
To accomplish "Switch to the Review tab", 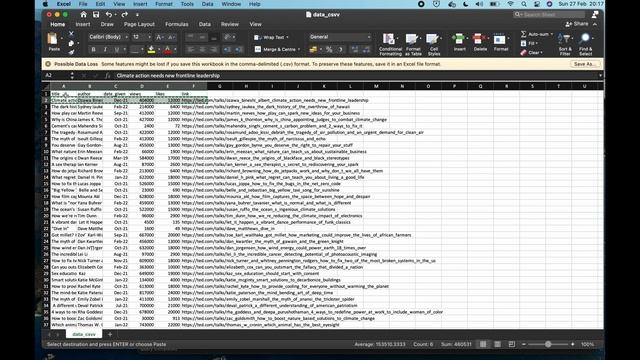I will click(230, 24).
